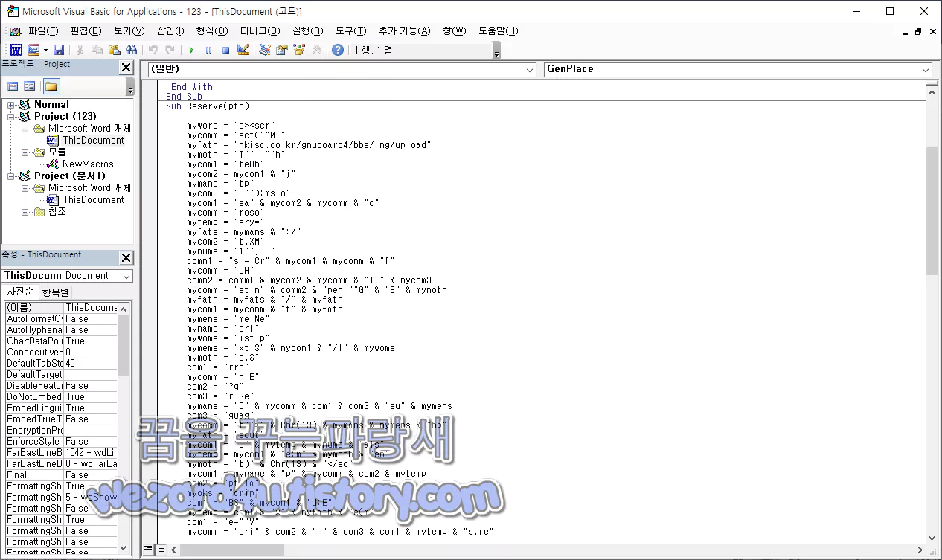
Task: Select ThisDocument under Project (123)
Action: [x=93, y=140]
